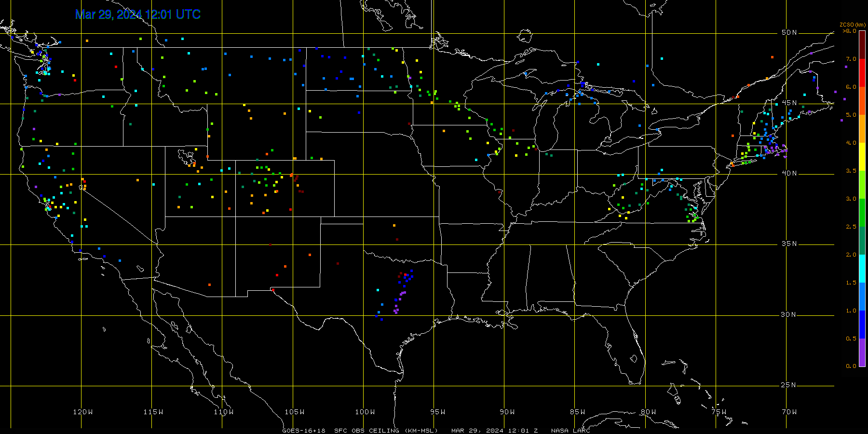Click the 120W longitude label
This screenshot has height=434, width=868.
[x=83, y=412]
